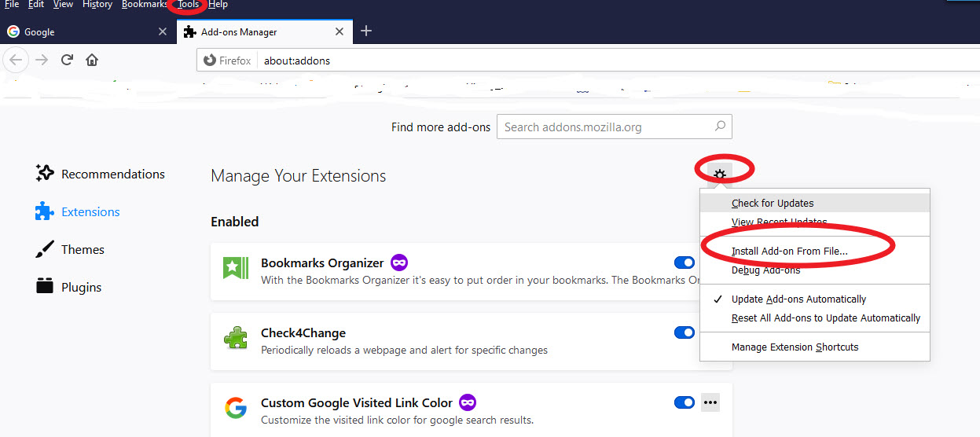Click the private browsing badge on Bookmarks Organizer
The height and width of the screenshot is (437, 980).
tap(399, 263)
